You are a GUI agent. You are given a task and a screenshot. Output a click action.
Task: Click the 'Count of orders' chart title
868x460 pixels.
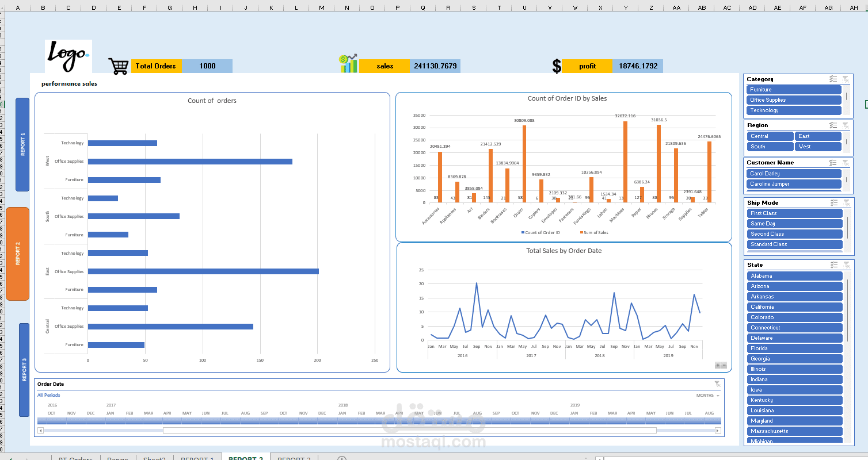[x=212, y=101]
